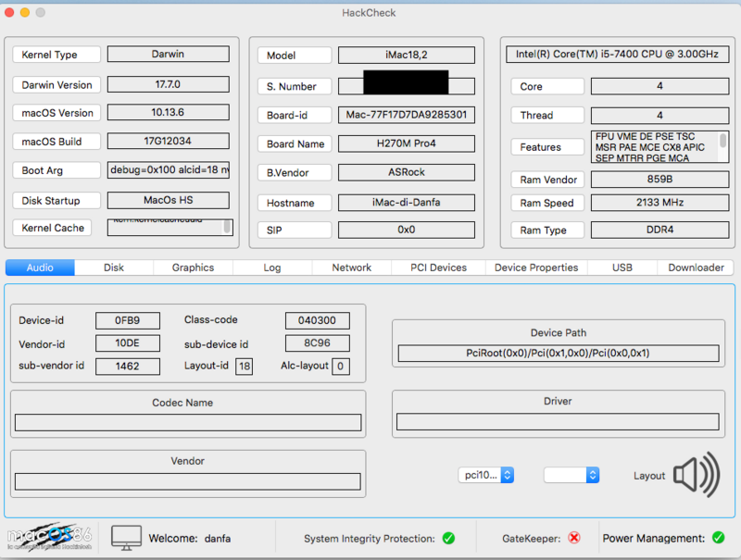Open the Device Properties tab
The height and width of the screenshot is (560, 741).
click(536, 268)
